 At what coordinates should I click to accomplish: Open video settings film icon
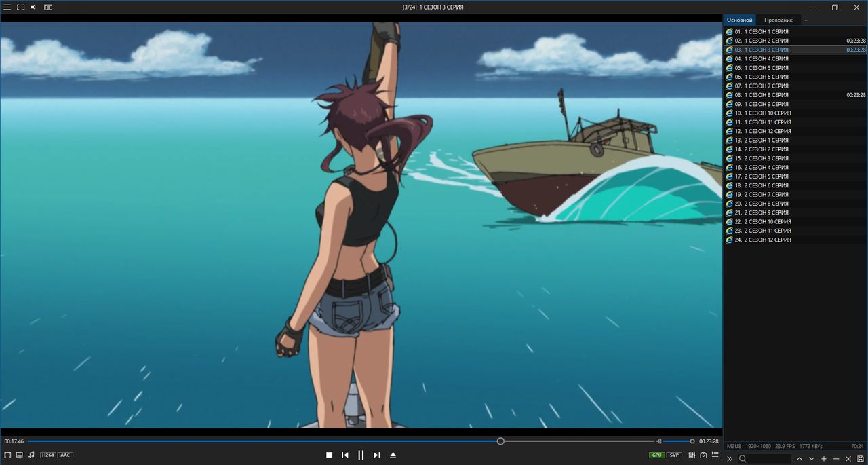[x=7, y=455]
